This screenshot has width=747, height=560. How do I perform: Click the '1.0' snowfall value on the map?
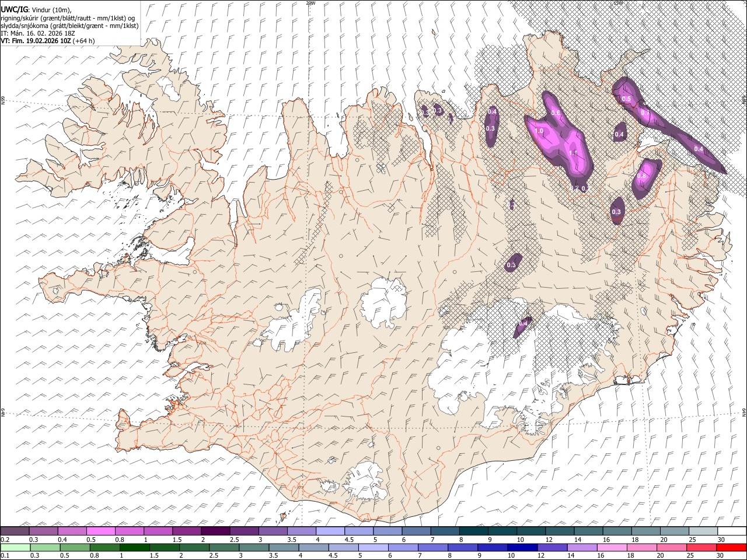[539, 131]
